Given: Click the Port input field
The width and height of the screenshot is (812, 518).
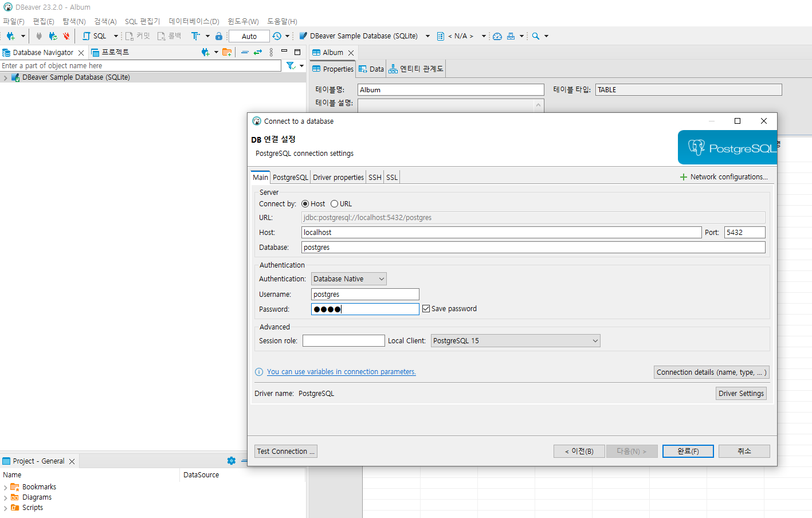Looking at the screenshot, I should pyautogui.click(x=744, y=233).
